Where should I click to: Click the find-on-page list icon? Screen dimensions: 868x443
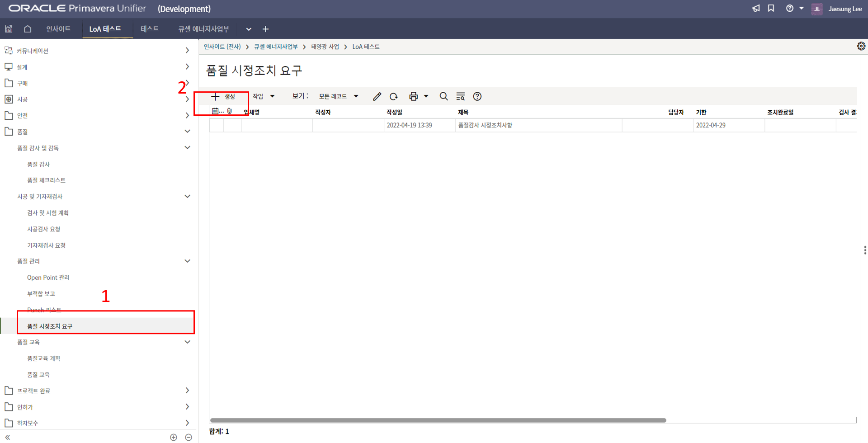click(461, 96)
